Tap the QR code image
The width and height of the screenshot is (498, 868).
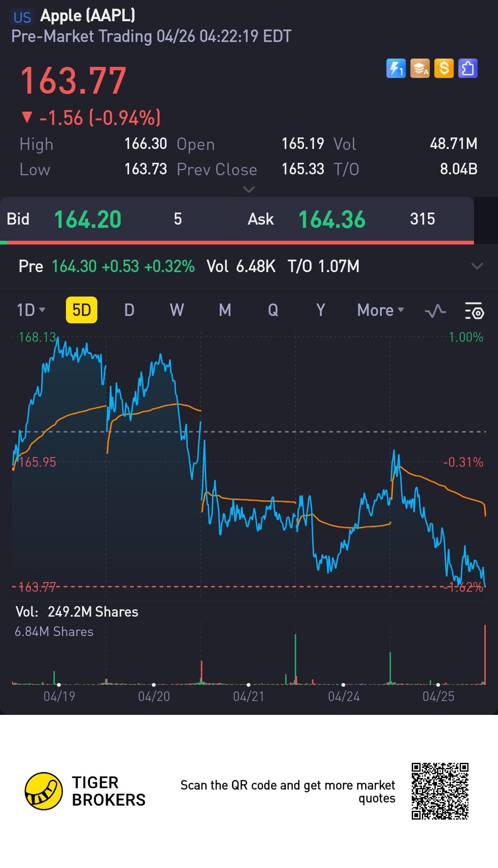pos(440,791)
